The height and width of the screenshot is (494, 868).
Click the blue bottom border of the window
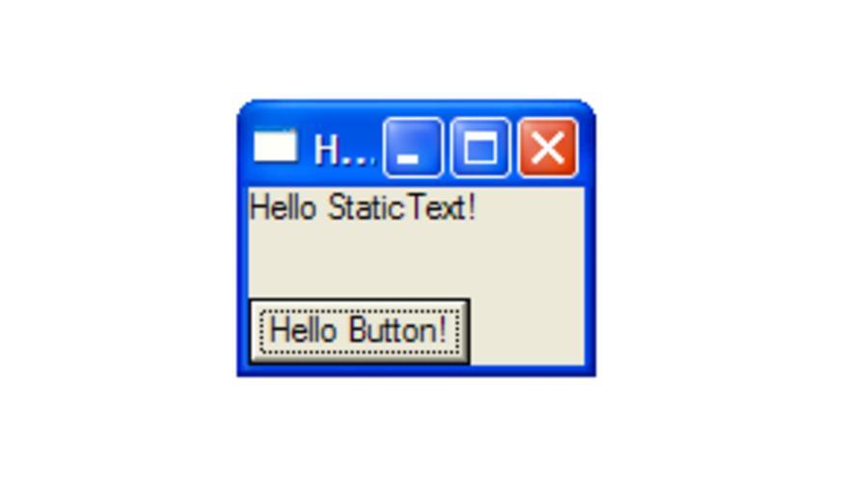[417, 371]
